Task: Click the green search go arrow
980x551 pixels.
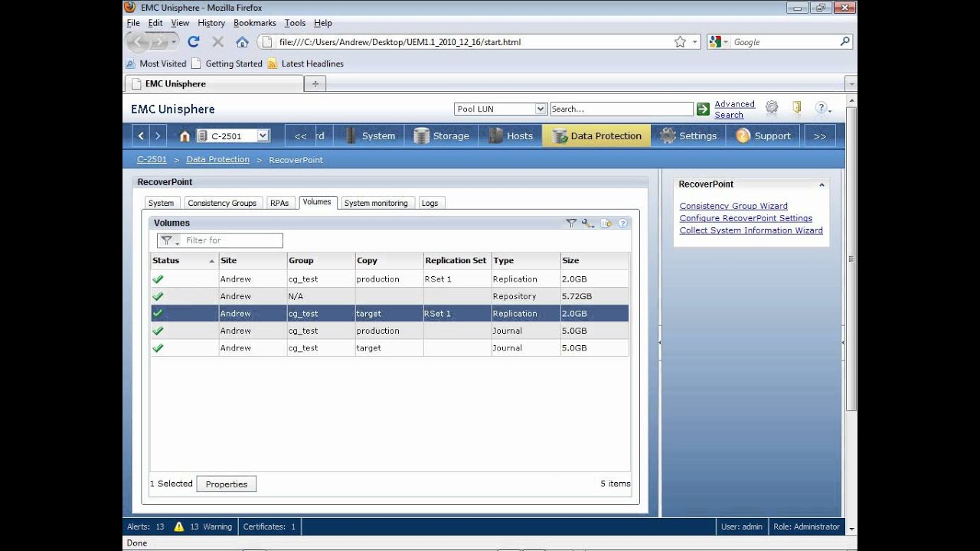Action: click(x=703, y=109)
